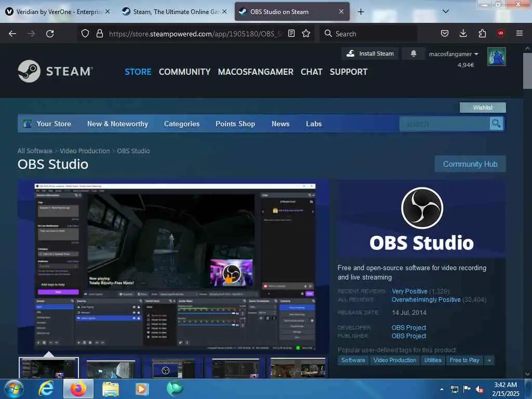This screenshot has width=532, height=399.
Task: Open the extensions puzzle icon
Action: point(482,33)
